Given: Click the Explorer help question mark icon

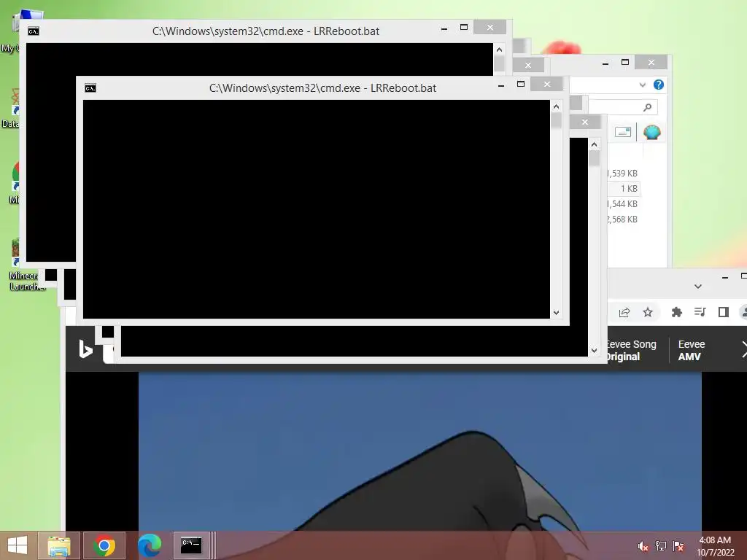Looking at the screenshot, I should (659, 85).
